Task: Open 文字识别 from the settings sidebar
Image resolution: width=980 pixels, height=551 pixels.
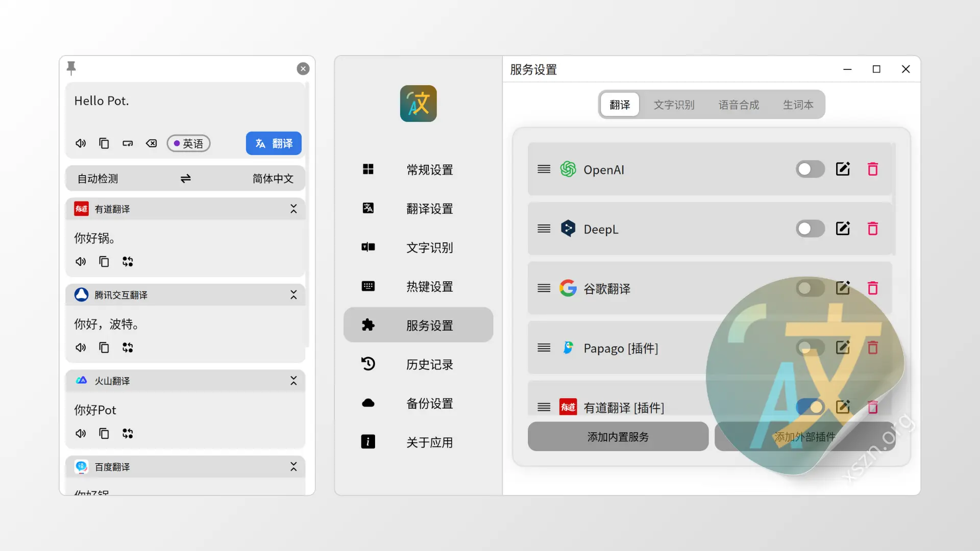Action: click(429, 247)
